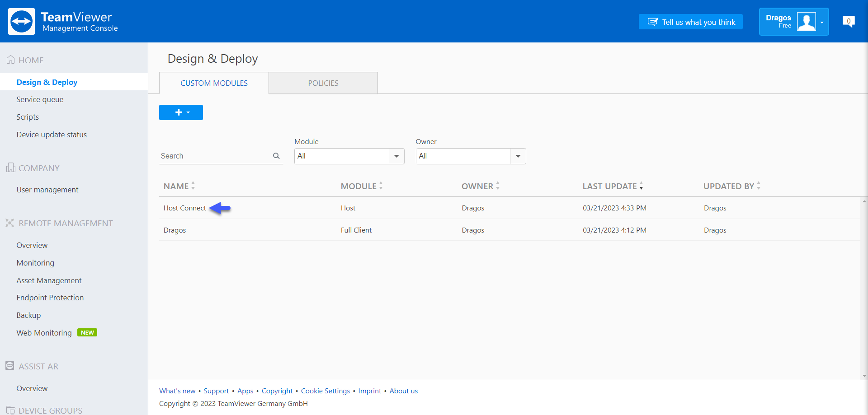Click the Full Client module cell
This screenshot has height=415, width=868.
pyautogui.click(x=356, y=230)
